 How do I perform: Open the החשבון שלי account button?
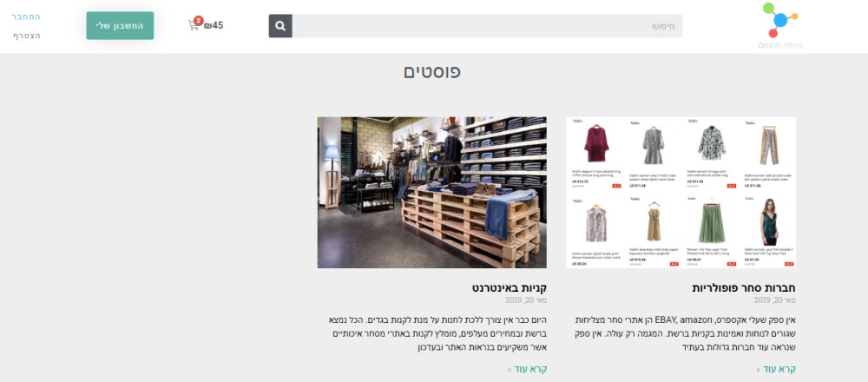click(x=120, y=25)
